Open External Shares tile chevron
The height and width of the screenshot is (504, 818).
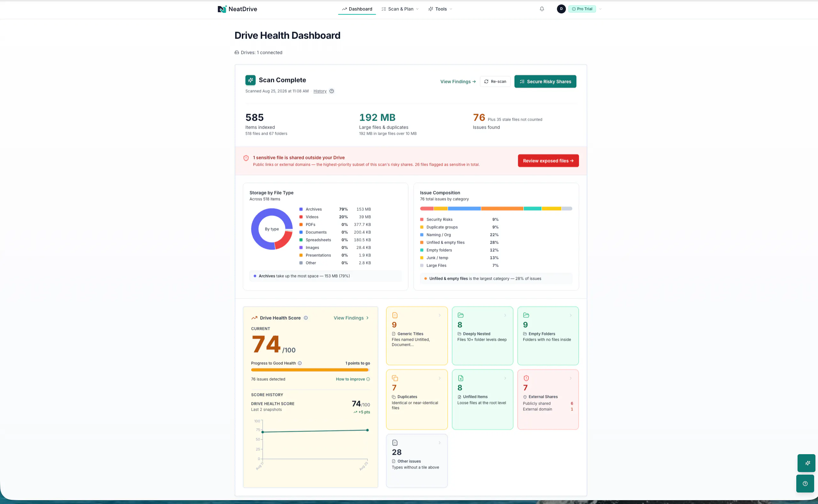click(571, 378)
